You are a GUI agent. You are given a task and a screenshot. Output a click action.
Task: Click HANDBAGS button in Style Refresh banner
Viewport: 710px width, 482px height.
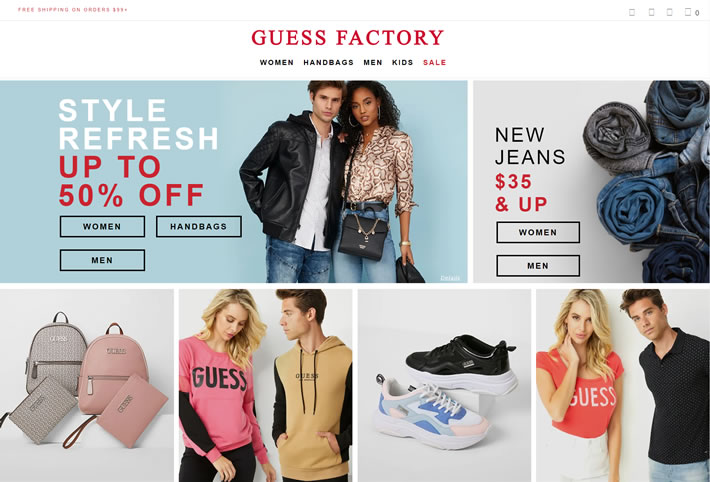pyautogui.click(x=199, y=227)
